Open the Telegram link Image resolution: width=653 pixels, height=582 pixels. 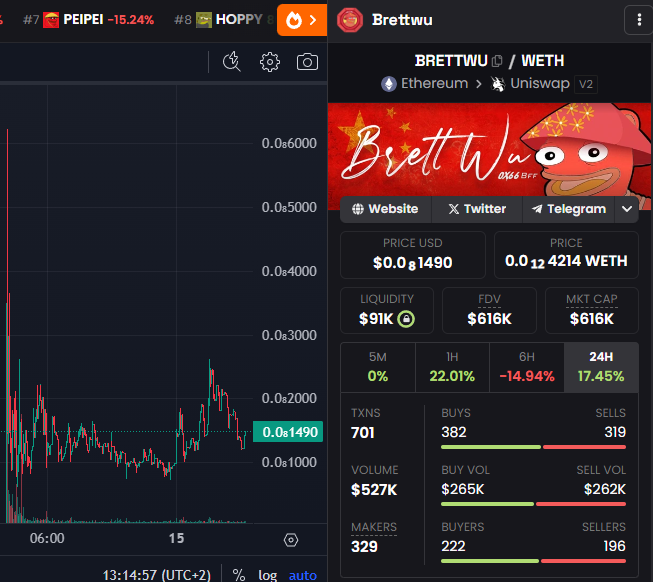569,209
